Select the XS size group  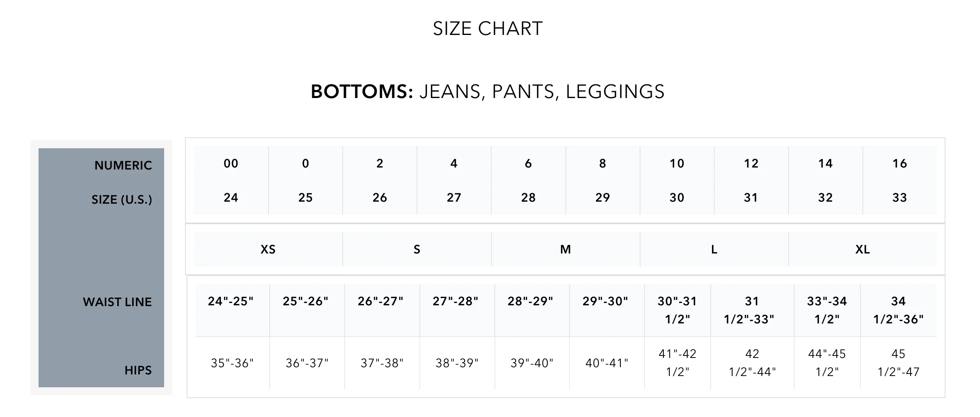pos(268,249)
